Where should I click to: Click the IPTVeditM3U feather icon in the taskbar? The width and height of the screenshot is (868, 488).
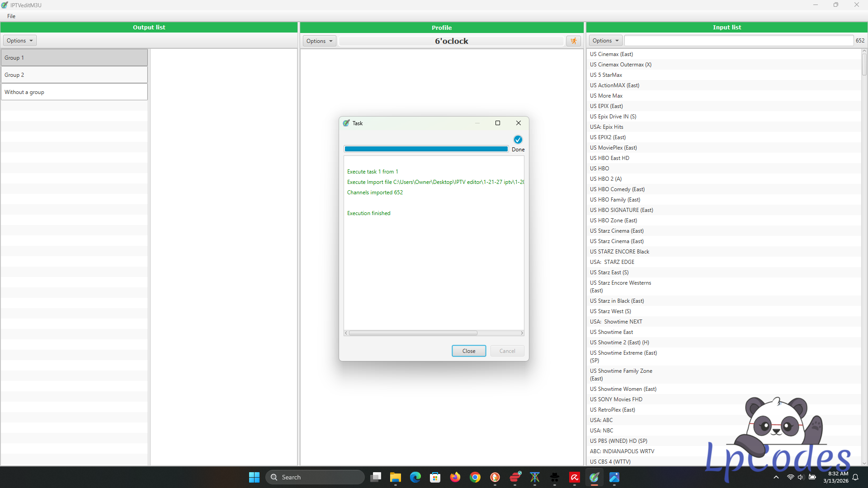coord(594,477)
